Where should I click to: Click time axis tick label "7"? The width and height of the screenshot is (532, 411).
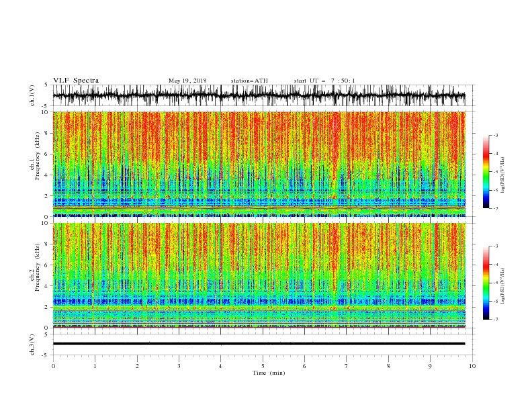pos(347,366)
